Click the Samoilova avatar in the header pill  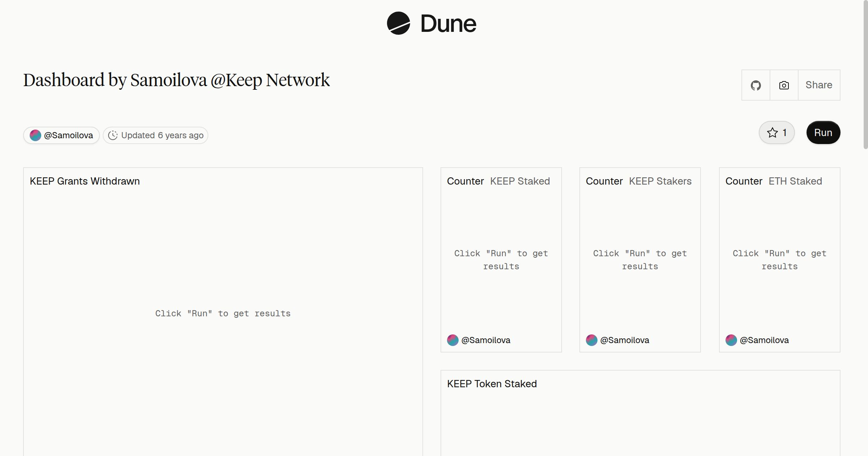[x=35, y=135]
